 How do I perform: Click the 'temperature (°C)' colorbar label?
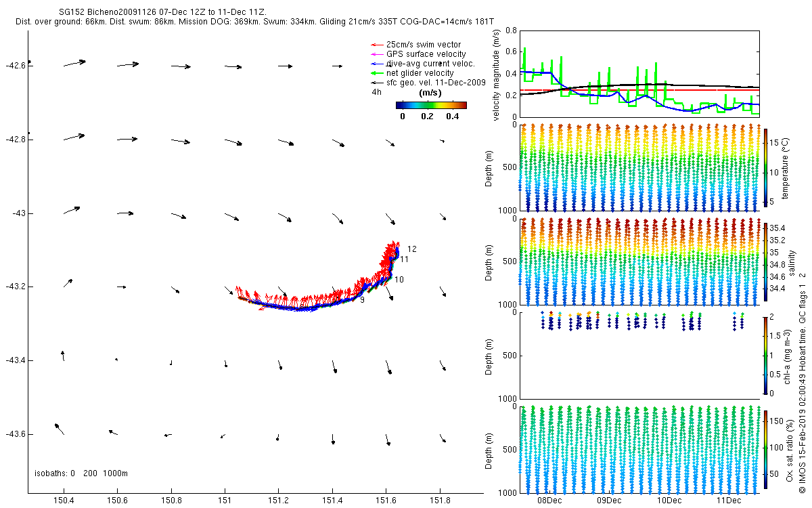786,167
